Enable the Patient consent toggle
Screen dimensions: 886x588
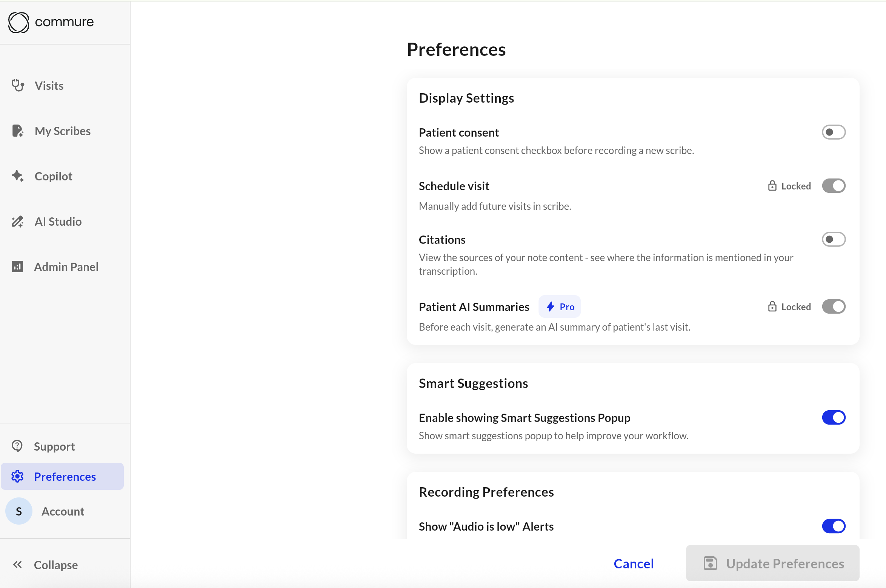(x=834, y=132)
